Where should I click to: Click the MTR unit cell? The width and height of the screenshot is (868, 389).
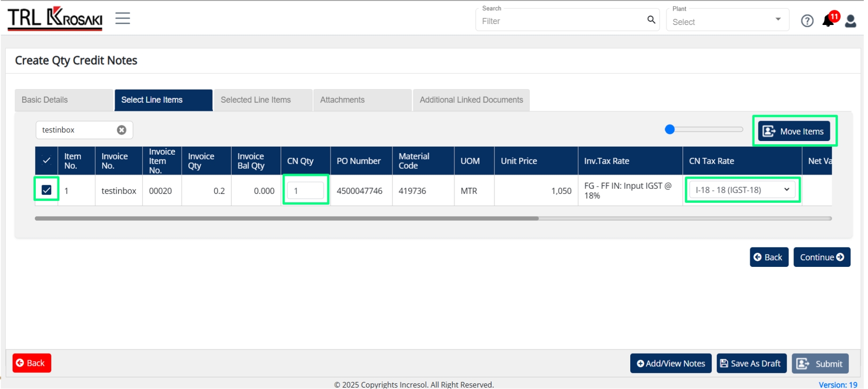tap(469, 191)
